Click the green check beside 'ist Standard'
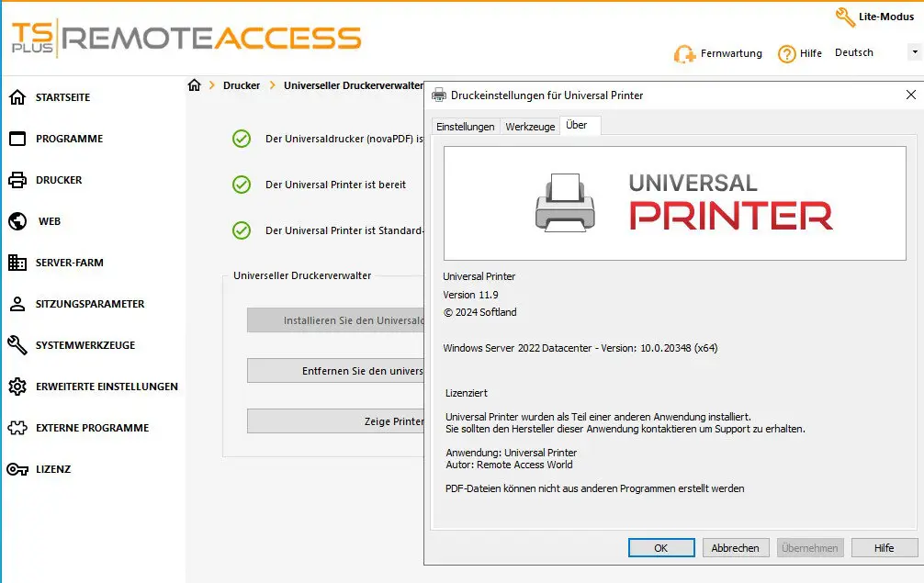The height and width of the screenshot is (583, 924). pos(242,230)
